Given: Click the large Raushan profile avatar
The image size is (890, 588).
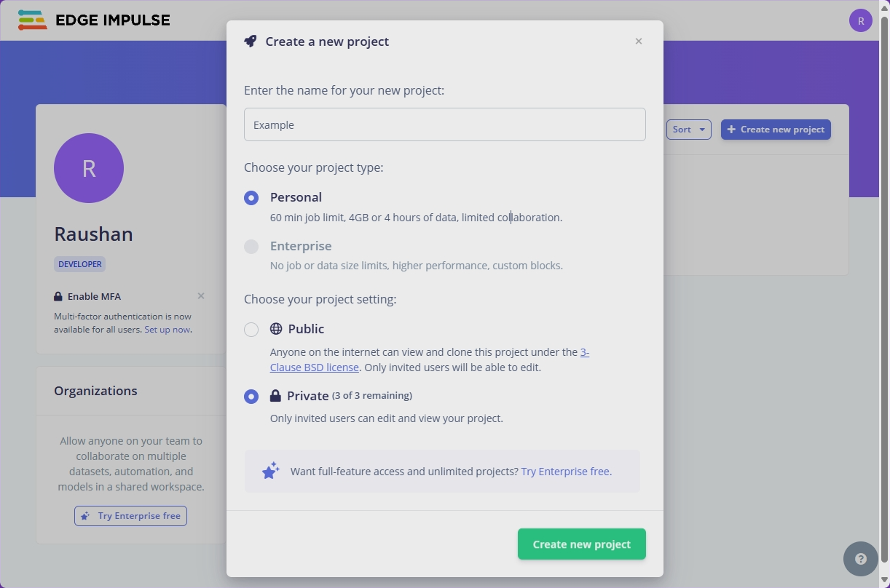Looking at the screenshot, I should 89,168.
